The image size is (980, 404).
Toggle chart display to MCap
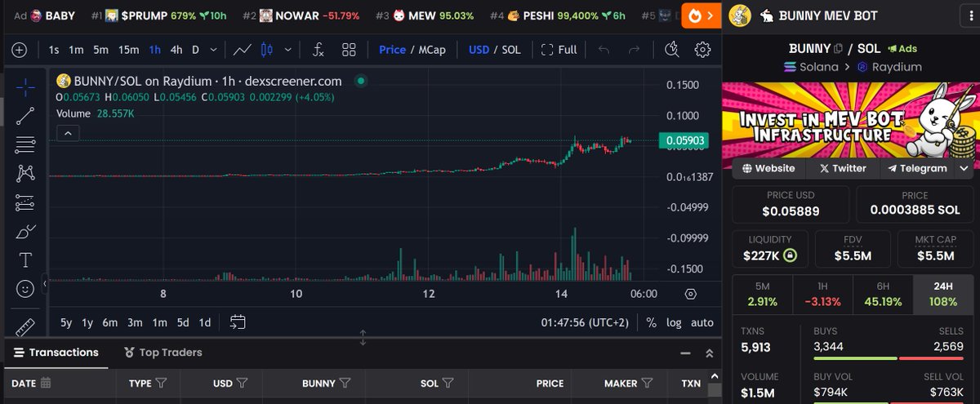click(431, 50)
